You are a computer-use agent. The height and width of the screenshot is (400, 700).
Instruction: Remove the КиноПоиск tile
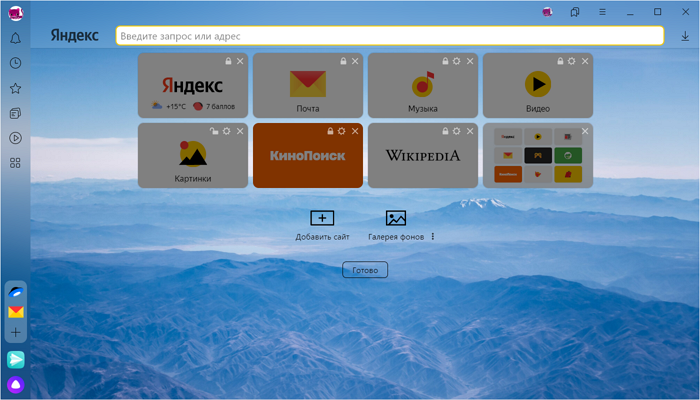[x=355, y=131]
